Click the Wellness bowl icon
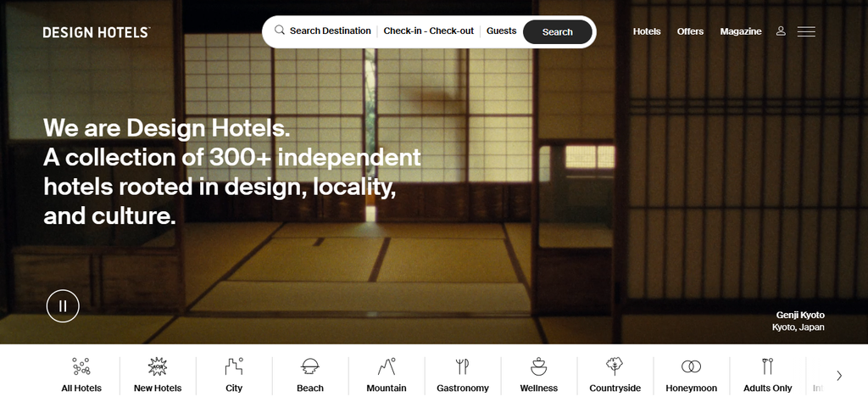 point(538,366)
